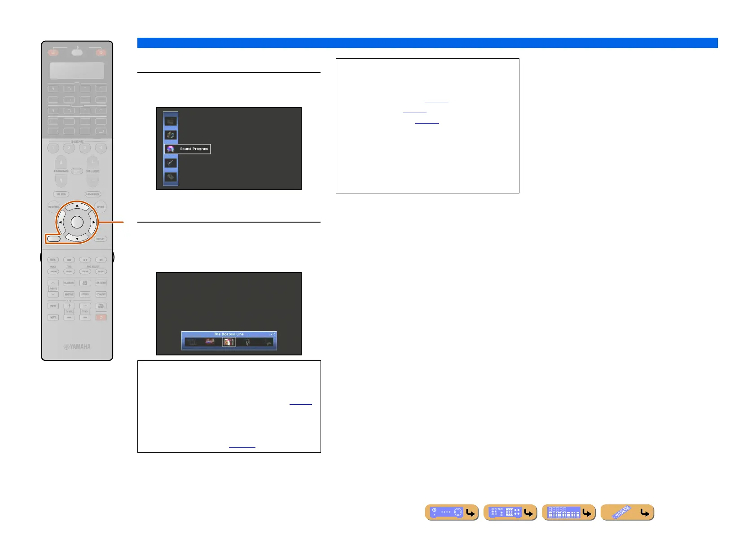Click the MOVIE sound button on remote

[69, 294]
